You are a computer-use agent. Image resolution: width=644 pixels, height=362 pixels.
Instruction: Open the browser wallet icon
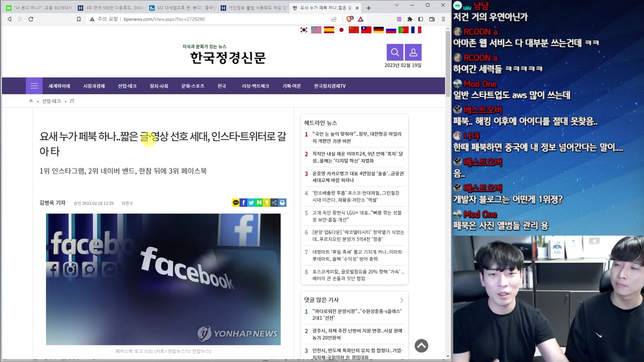(432, 19)
